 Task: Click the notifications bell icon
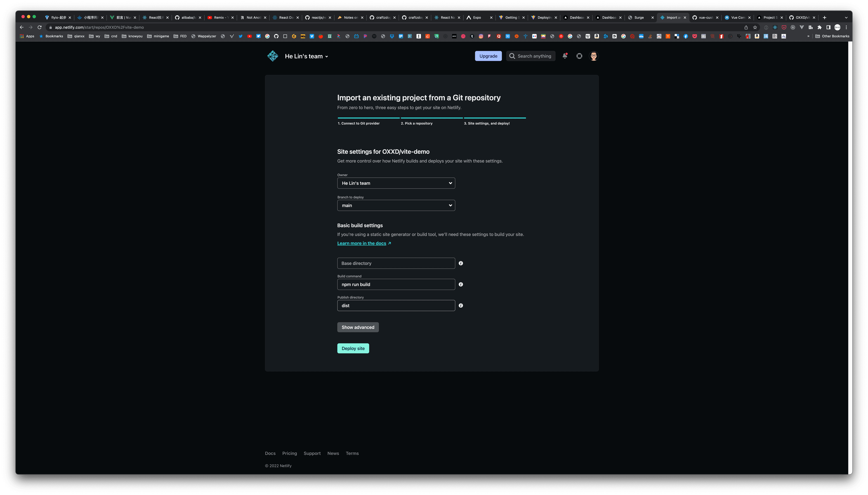point(565,55)
